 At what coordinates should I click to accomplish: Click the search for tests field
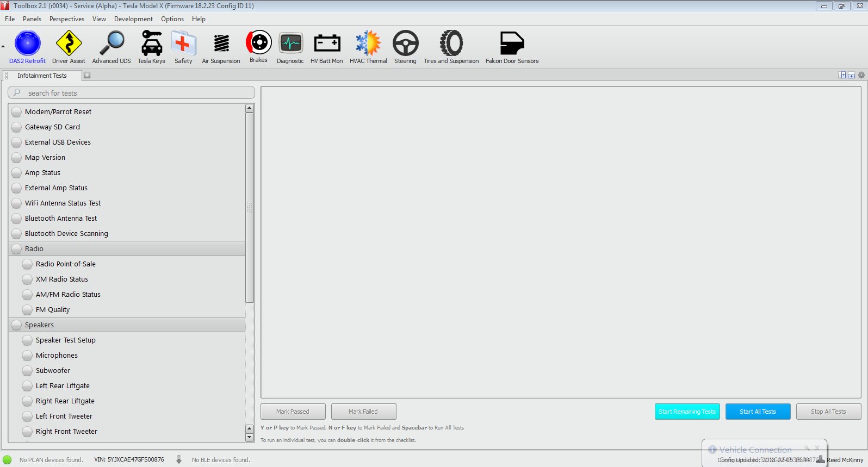(x=136, y=93)
